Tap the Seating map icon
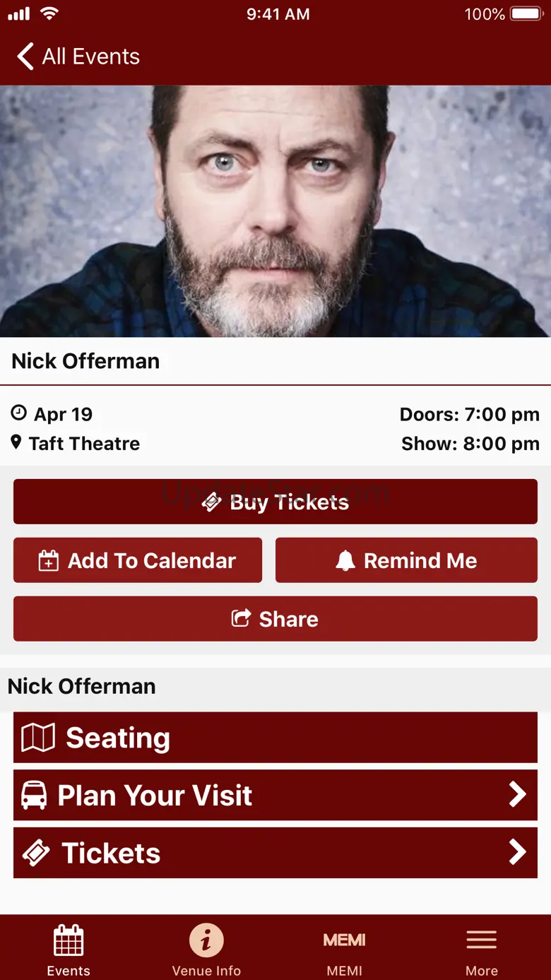This screenshot has width=551, height=980. (37, 738)
